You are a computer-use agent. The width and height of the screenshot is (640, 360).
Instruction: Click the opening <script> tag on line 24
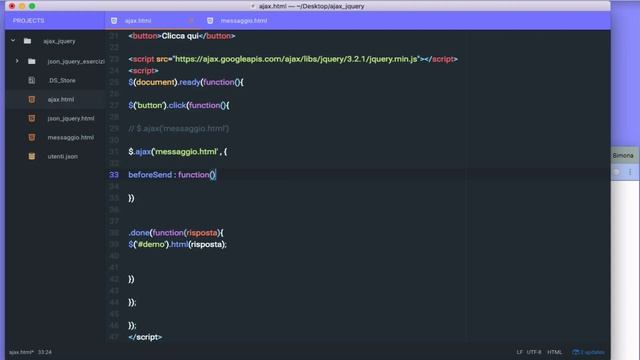click(x=143, y=71)
